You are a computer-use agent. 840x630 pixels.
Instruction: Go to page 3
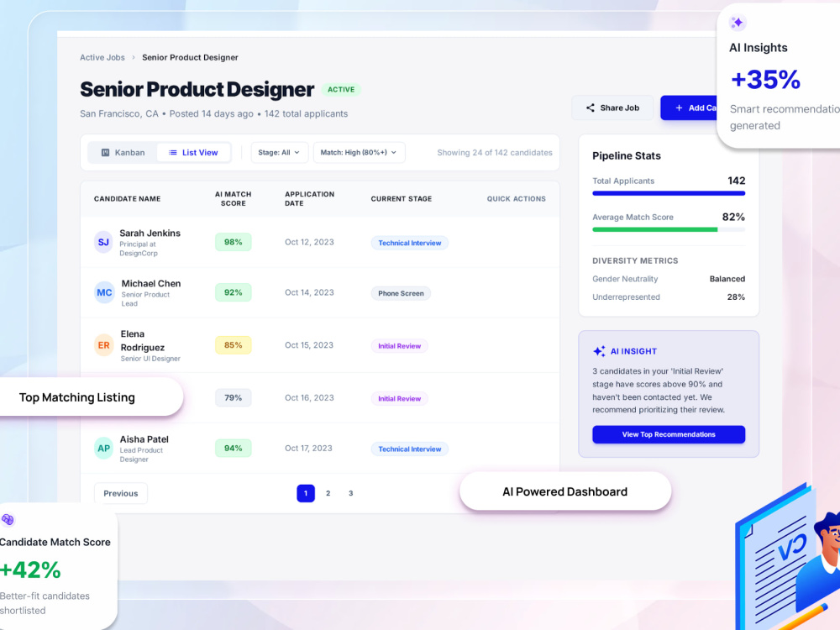[x=351, y=493]
